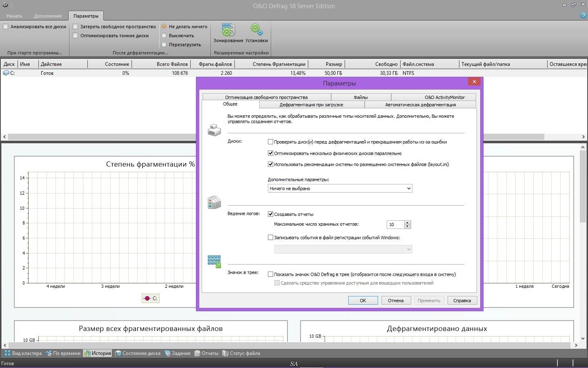The image size is (588, 368).
Task: Click history pane scrollbar up arrow
Action: (x=583, y=147)
